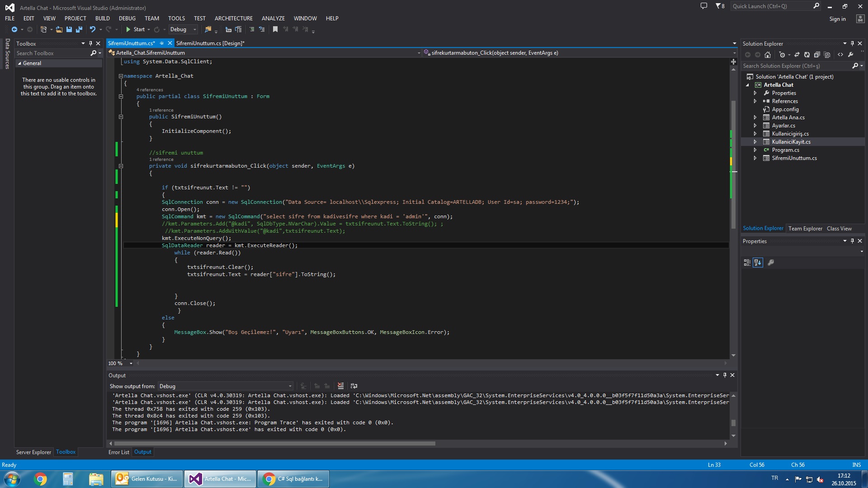Click the Open File folder icon
Screen dimensions: 868x488
[59, 29]
